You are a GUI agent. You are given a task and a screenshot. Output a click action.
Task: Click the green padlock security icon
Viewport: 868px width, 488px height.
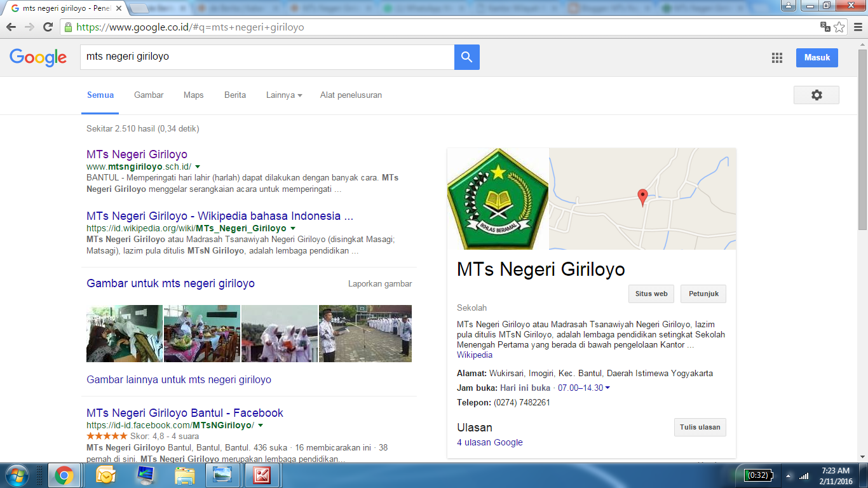[69, 27]
